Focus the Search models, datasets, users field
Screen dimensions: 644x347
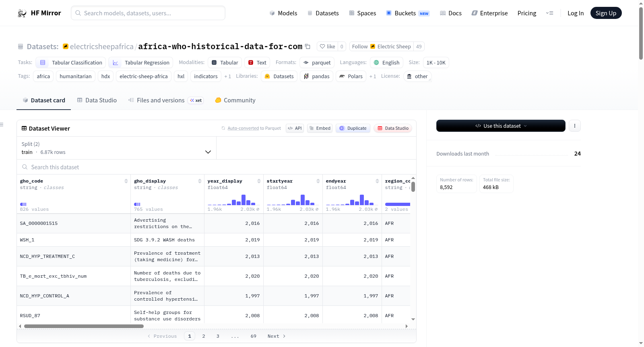pyautogui.click(x=148, y=13)
